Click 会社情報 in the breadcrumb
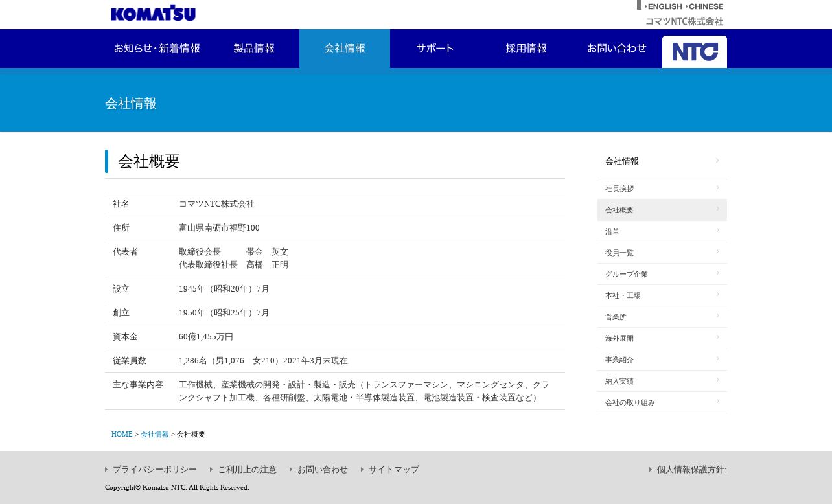Image resolution: width=832 pixels, height=504 pixels. point(155,435)
